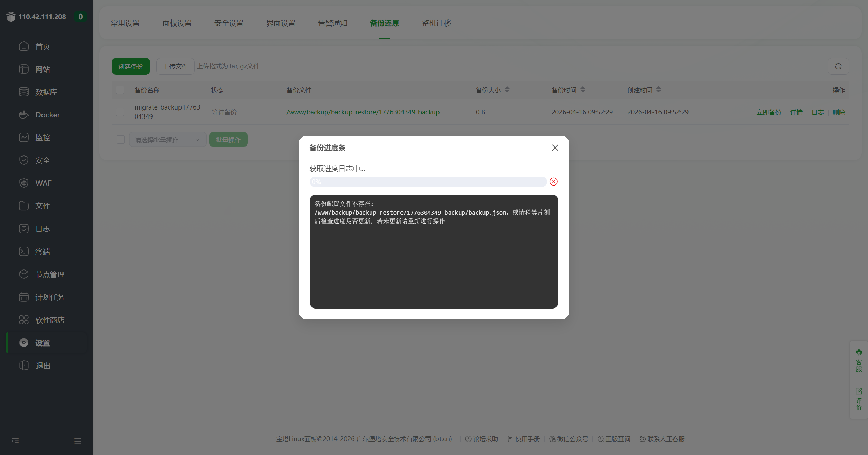Refresh the backup list with the refresh icon
The image size is (868, 455).
coord(838,66)
